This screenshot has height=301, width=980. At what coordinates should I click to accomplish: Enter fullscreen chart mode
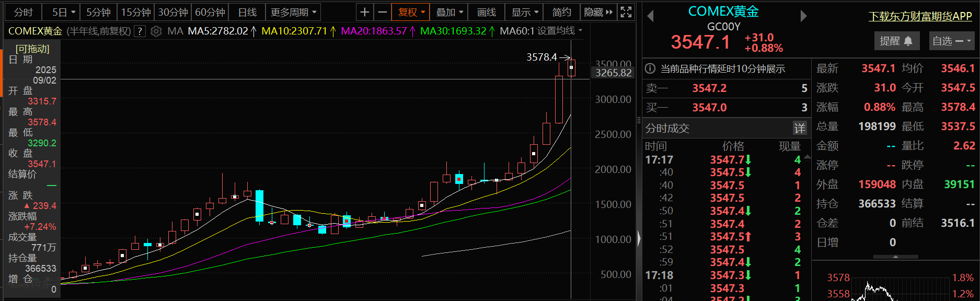point(626,12)
